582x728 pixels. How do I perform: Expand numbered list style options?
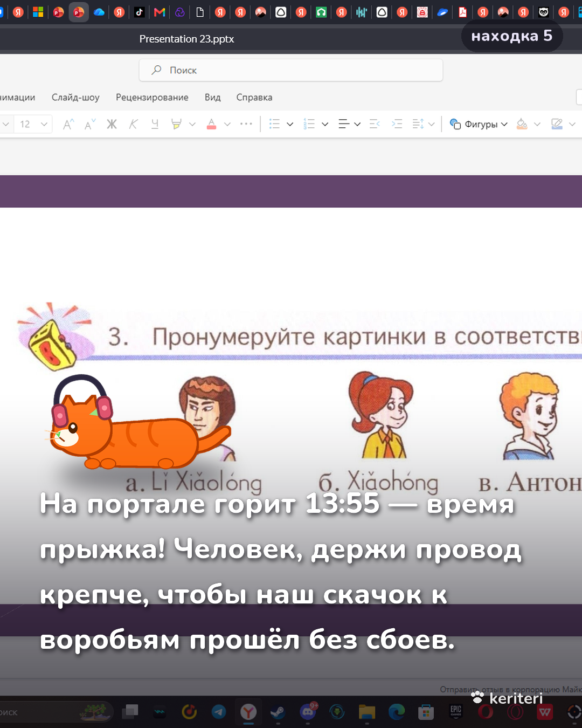(325, 124)
